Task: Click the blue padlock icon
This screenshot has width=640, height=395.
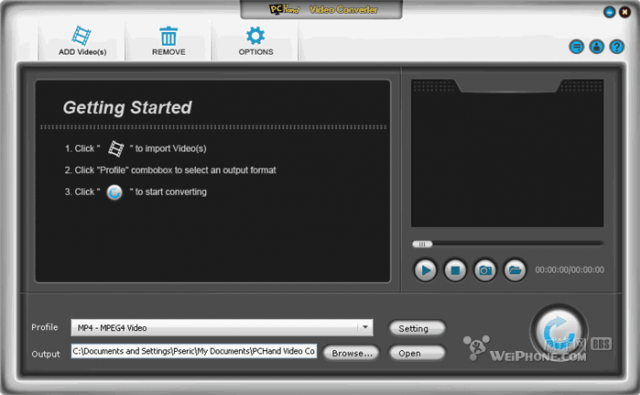Action: tap(596, 47)
